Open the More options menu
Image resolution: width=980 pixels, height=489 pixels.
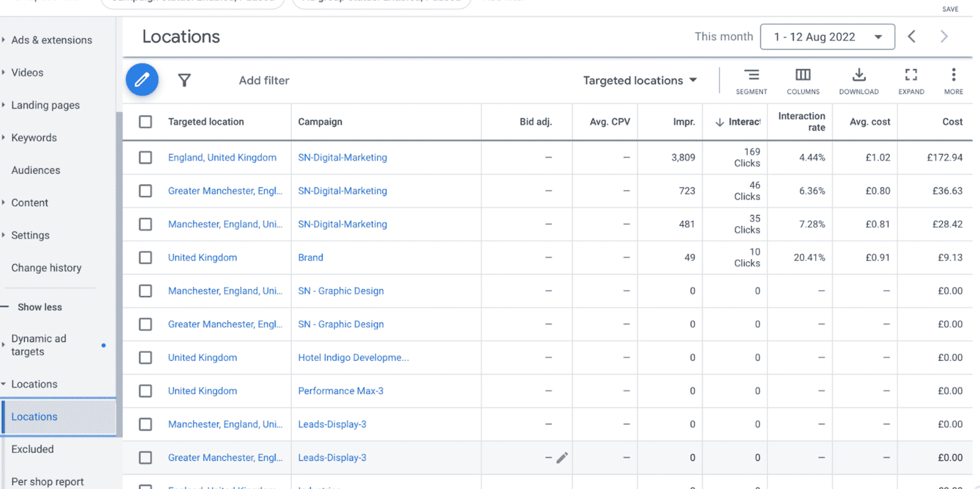953,81
